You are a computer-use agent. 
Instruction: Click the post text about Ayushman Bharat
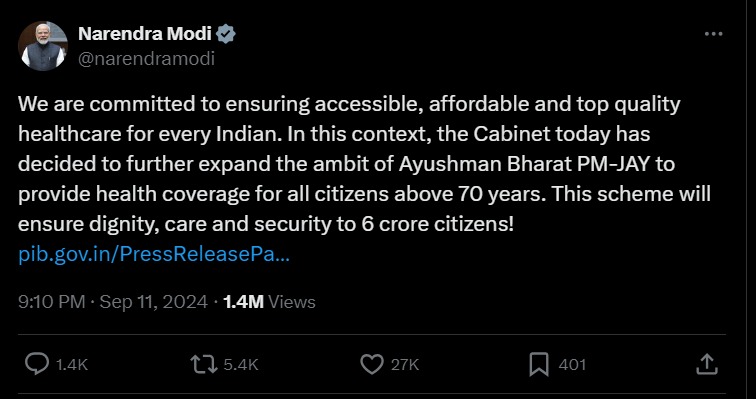pos(364,164)
